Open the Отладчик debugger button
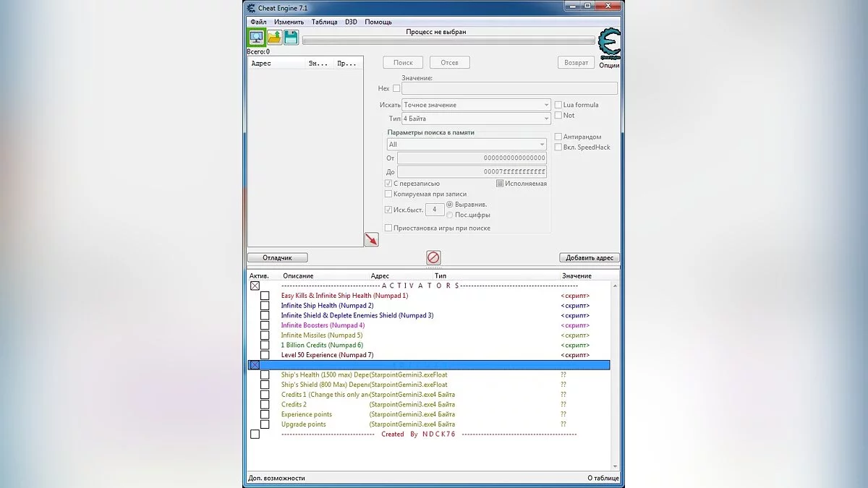 (278, 257)
